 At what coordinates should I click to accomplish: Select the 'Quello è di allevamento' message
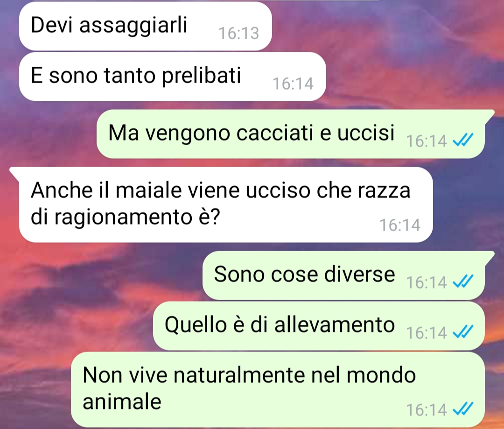pyautogui.click(x=319, y=326)
